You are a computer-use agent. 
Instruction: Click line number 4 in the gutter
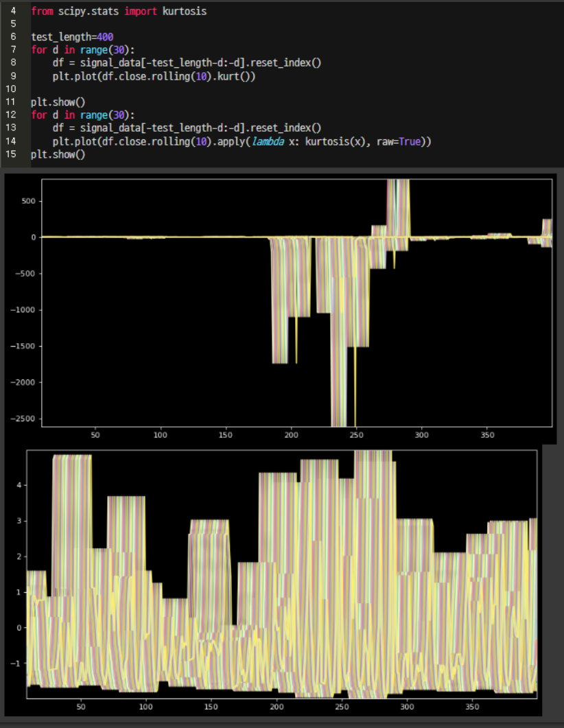13,11
